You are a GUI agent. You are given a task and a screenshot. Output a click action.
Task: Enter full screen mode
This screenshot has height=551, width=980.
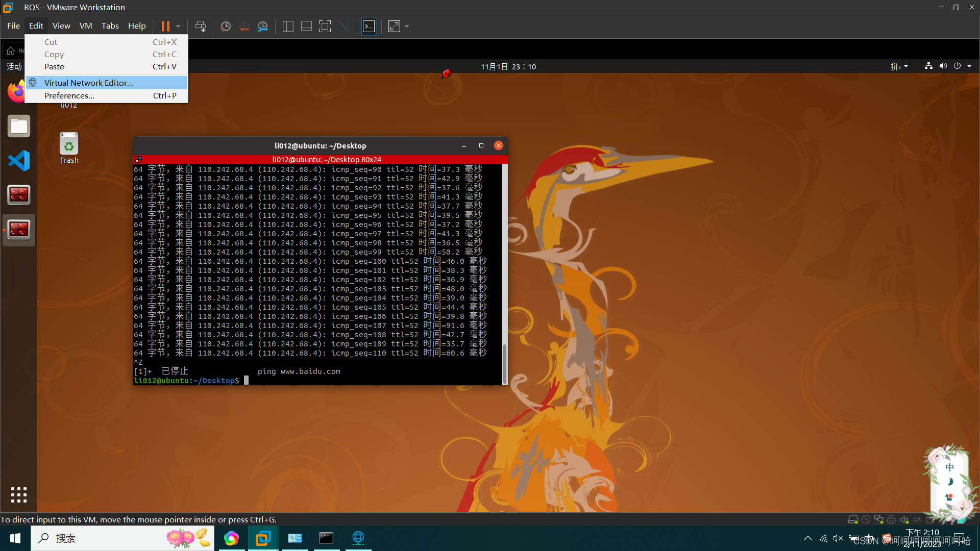325,26
